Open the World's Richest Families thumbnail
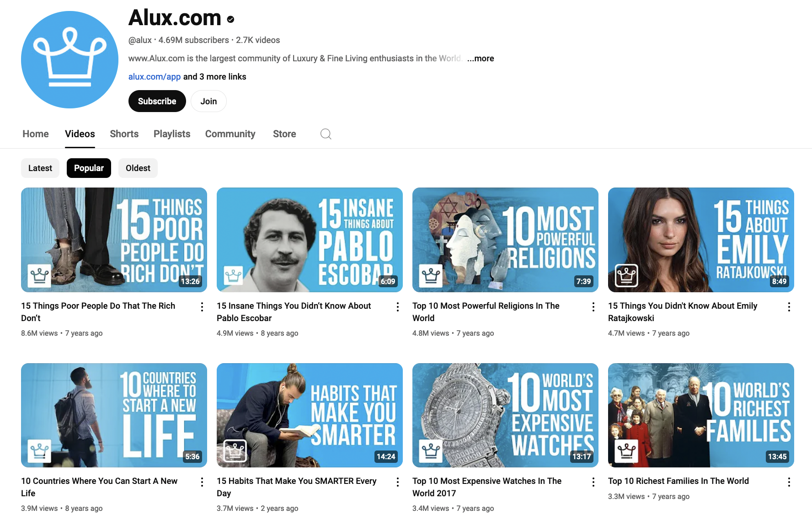This screenshot has width=812, height=515. tap(701, 415)
